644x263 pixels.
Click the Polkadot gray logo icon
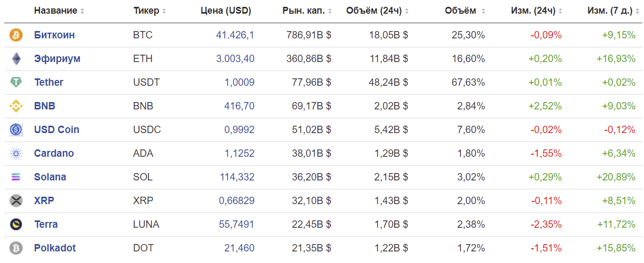click(x=16, y=248)
